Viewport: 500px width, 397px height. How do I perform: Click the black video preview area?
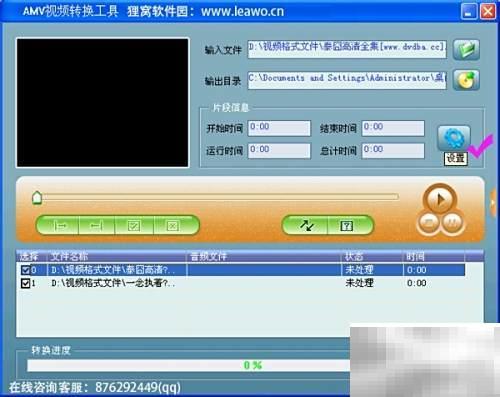click(102, 103)
